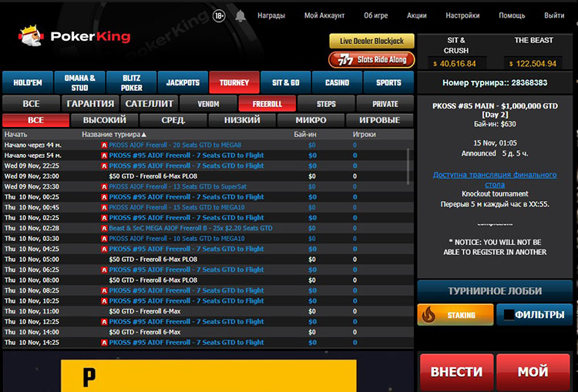
Task: Select the BLITZ POKER tab
Action: 131,82
